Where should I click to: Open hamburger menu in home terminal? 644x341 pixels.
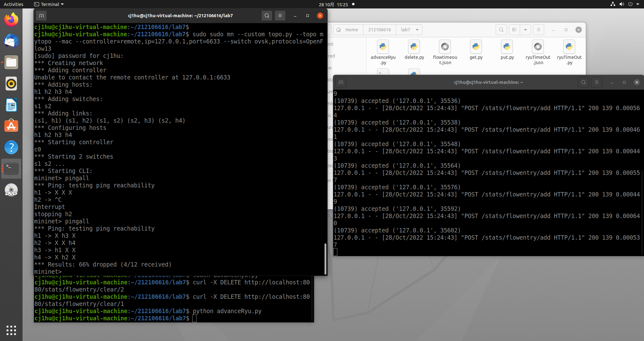coord(597,82)
